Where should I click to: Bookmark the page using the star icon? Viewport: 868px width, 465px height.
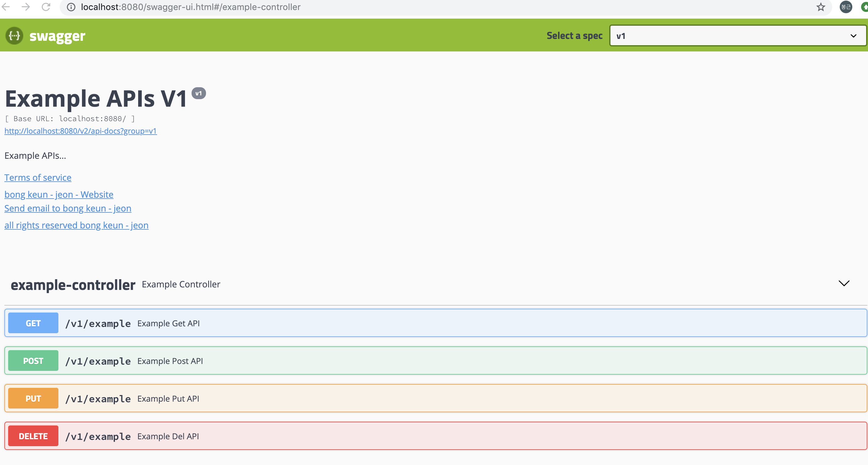pos(821,7)
